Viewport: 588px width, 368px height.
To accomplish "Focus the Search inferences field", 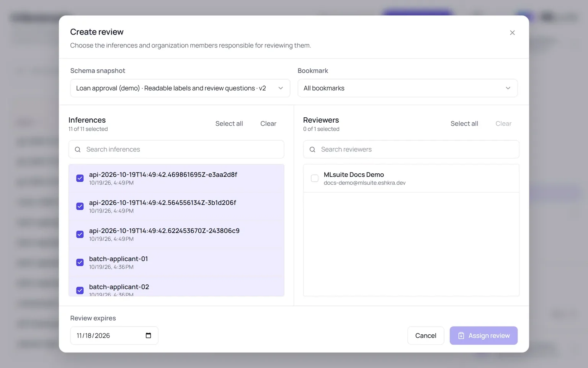I will point(176,149).
